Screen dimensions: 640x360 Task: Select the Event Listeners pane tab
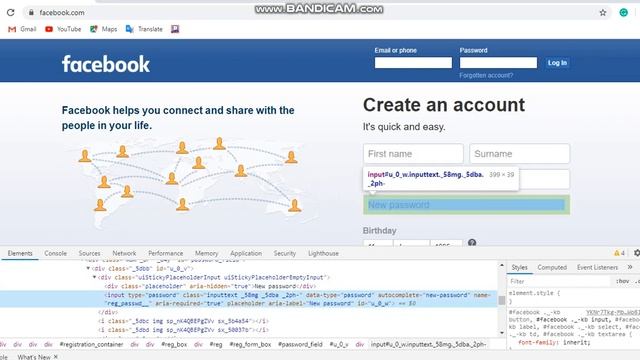pos(597,267)
